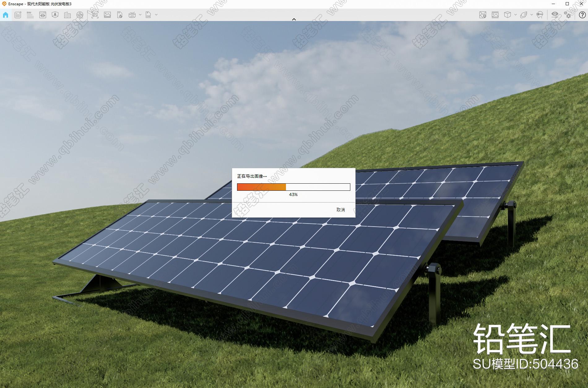Open the video editor film reel icon

[x=80, y=15]
